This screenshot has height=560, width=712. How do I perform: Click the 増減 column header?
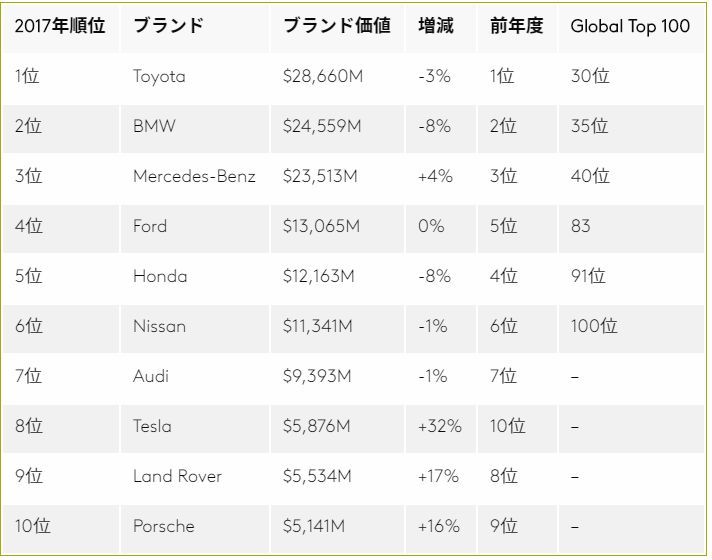[436, 27]
